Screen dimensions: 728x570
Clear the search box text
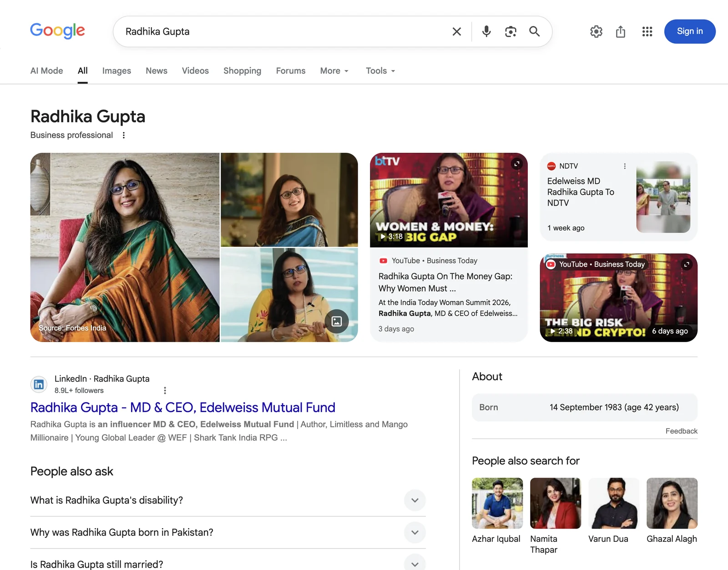tap(456, 31)
